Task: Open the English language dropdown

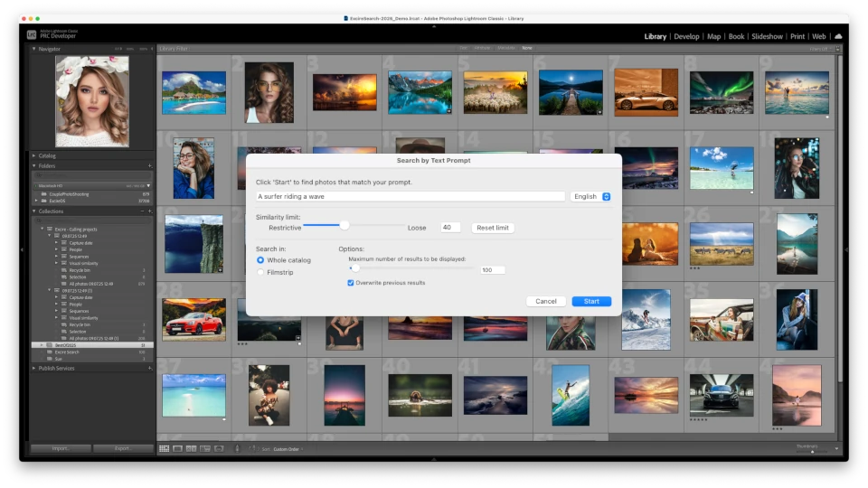Action: pyautogui.click(x=591, y=196)
